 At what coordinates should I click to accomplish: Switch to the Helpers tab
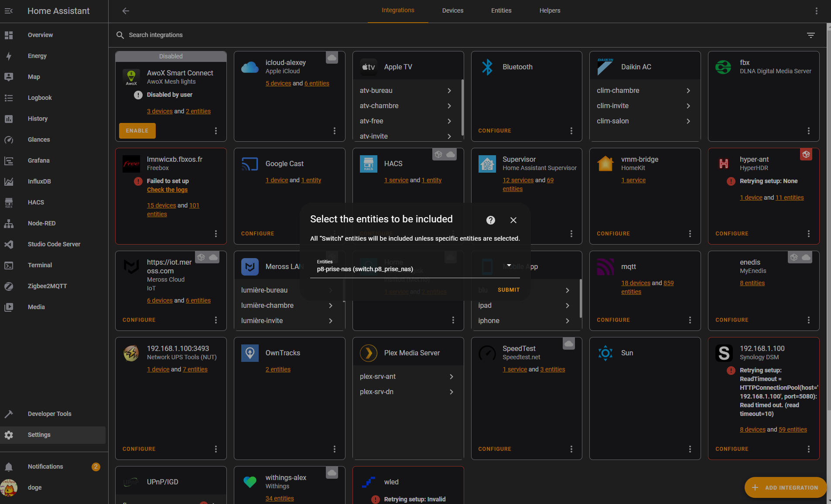550,11
